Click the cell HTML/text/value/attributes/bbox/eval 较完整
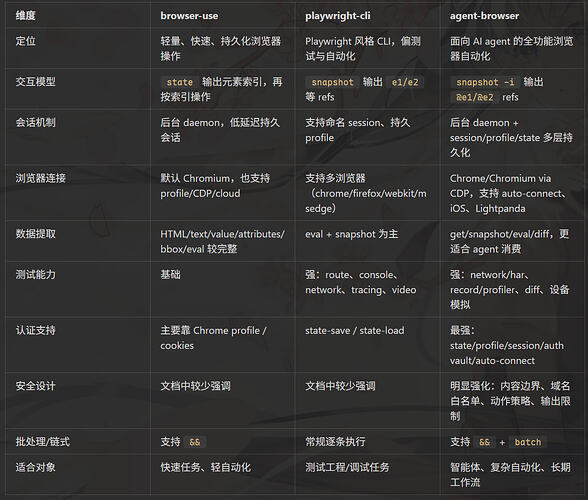This screenshot has width=588, height=500. pos(222,241)
